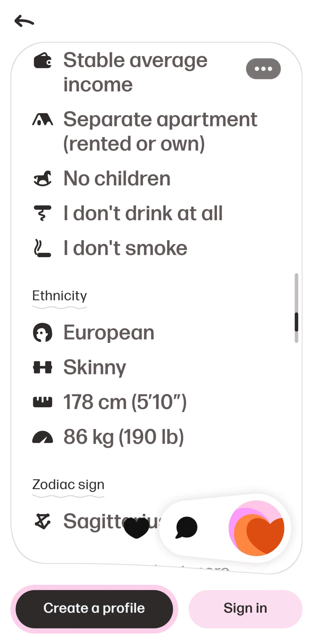Tap the Ethnicity section heading
Screen dimensions: 313x644
point(59,296)
